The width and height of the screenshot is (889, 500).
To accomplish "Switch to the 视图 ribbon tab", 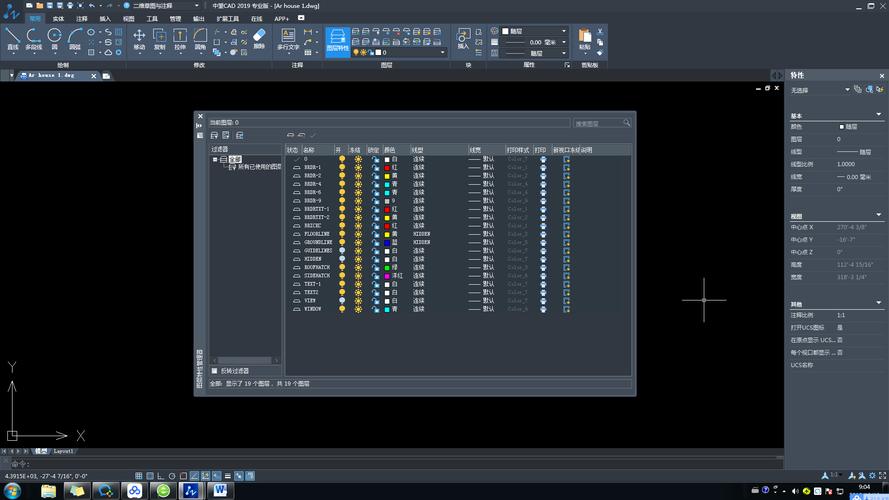I will pyautogui.click(x=128, y=18).
